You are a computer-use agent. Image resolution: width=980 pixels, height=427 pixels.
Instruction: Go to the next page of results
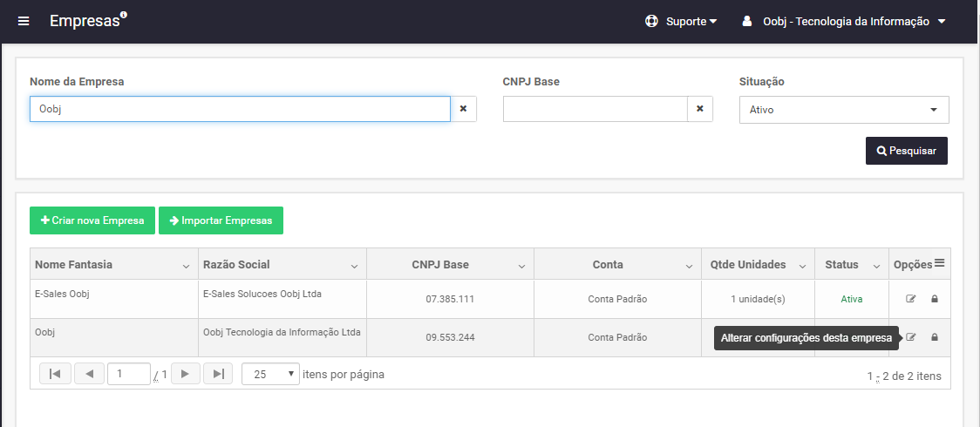coord(185,374)
